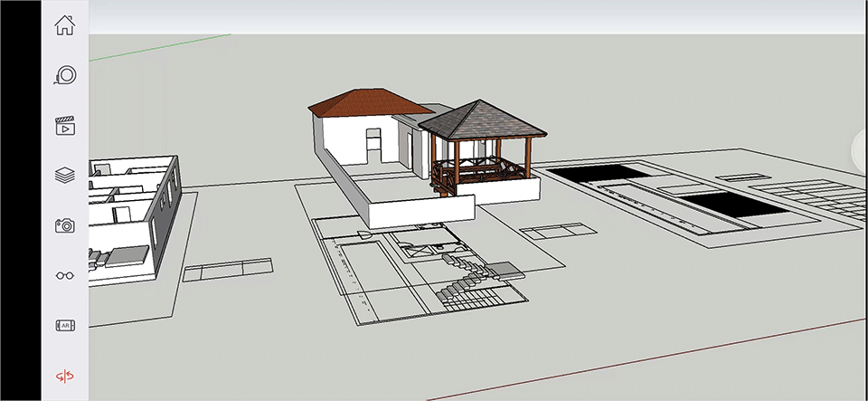Image resolution: width=868 pixels, height=401 pixels.
Task: Select the Tape Measure tool
Action: tap(64, 75)
